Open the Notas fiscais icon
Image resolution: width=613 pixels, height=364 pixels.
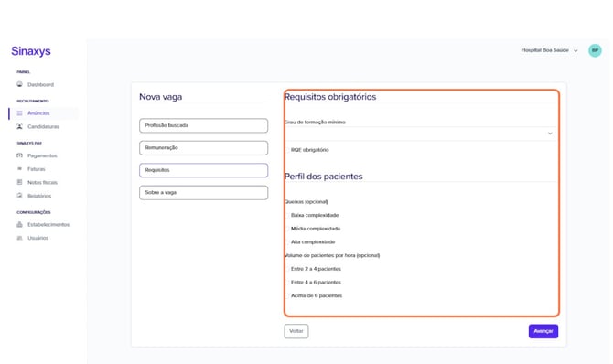19,182
